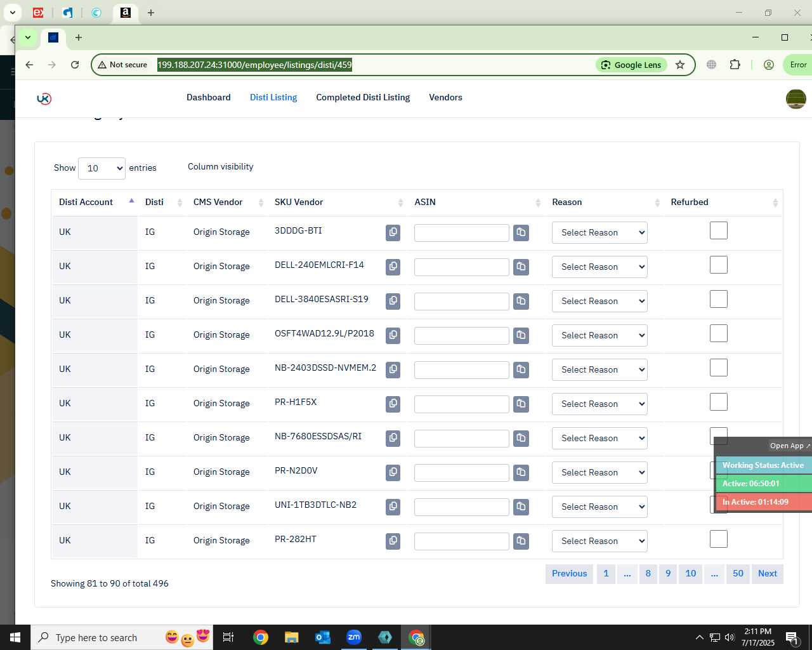Jump to page 50 of results
This screenshot has height=650, width=812.
(738, 574)
